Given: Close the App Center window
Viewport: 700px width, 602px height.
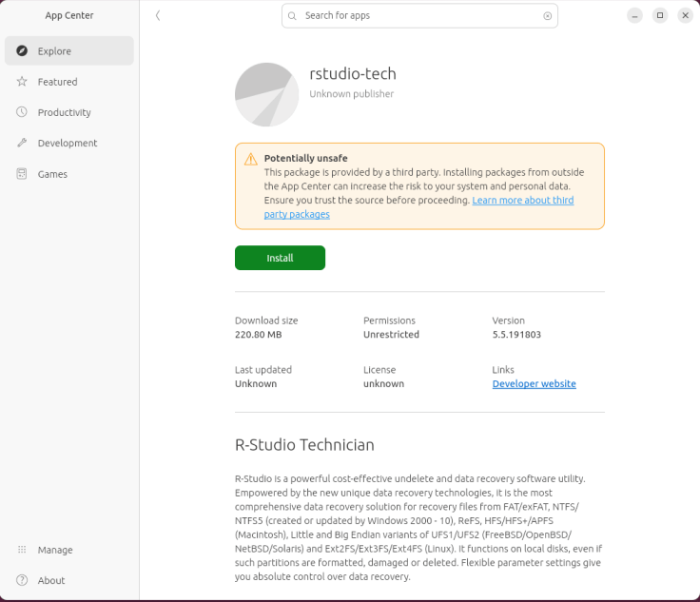Looking at the screenshot, I should (x=686, y=15).
